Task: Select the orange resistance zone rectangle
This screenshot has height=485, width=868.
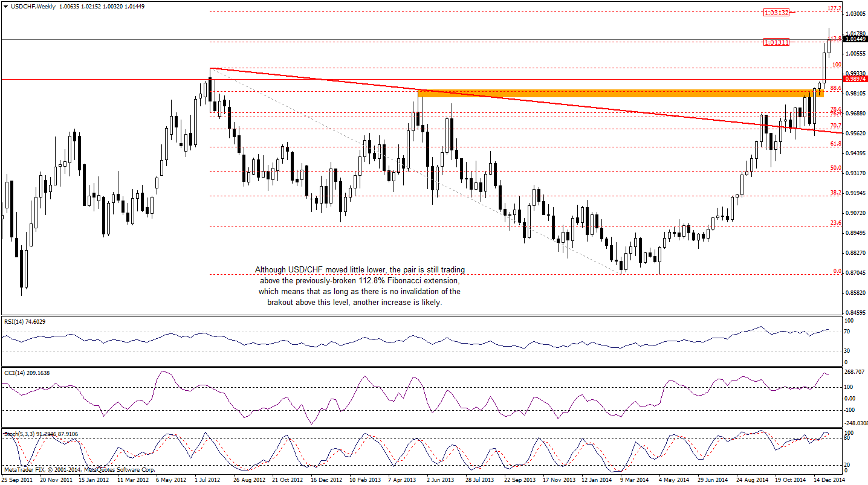Action: coord(621,93)
